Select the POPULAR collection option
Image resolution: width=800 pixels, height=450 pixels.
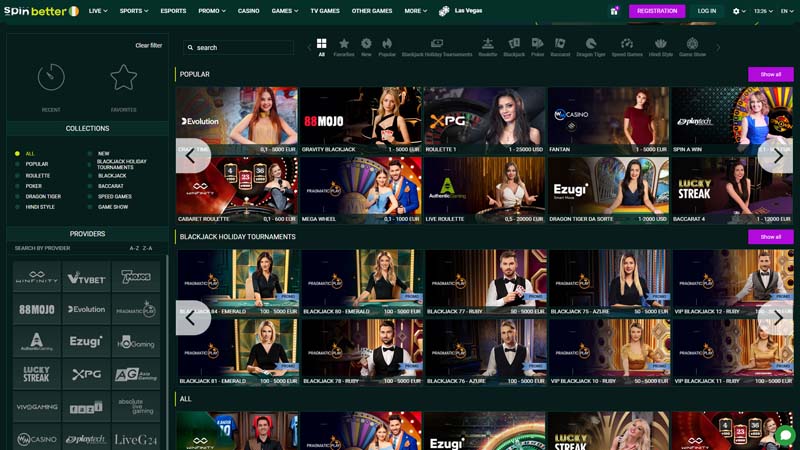point(32,164)
